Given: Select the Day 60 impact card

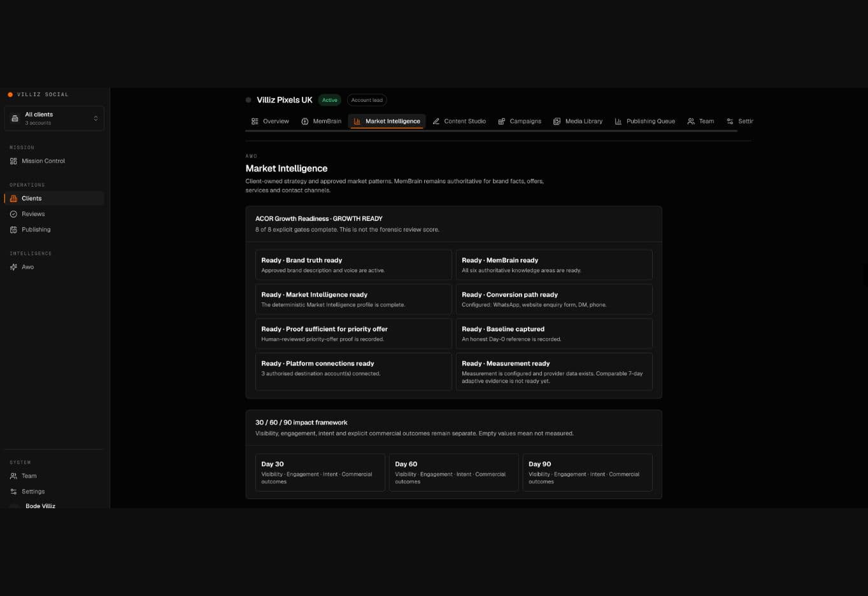Looking at the screenshot, I should (x=454, y=472).
